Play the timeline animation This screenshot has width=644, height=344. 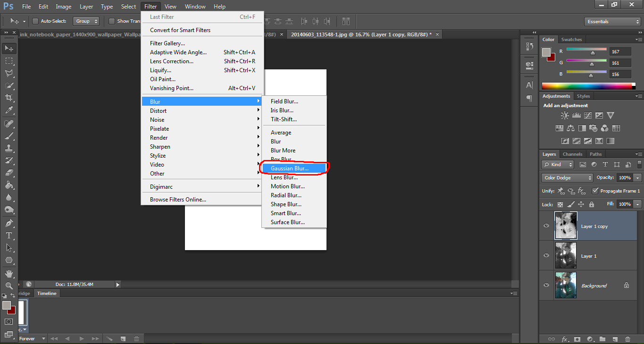coord(81,339)
